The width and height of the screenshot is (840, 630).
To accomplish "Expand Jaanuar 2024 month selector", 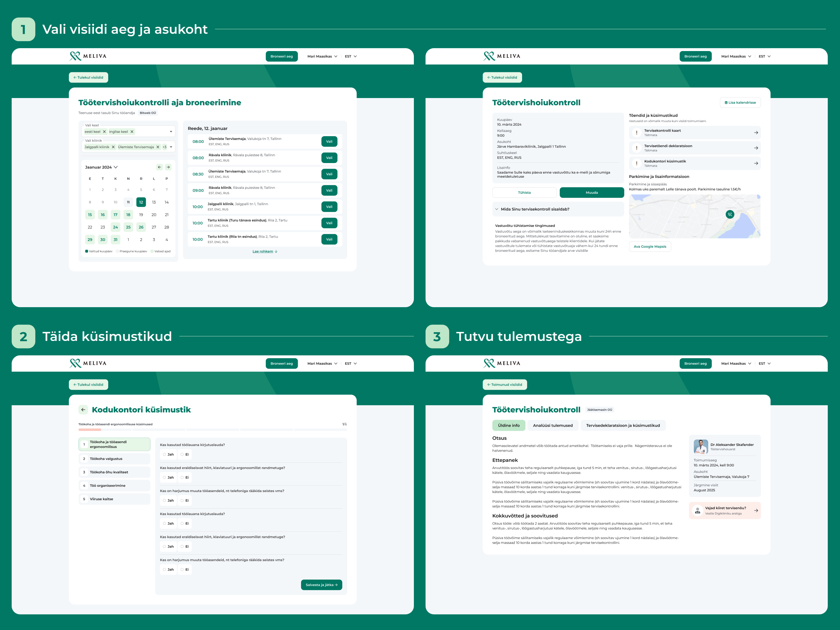I will [x=116, y=167].
